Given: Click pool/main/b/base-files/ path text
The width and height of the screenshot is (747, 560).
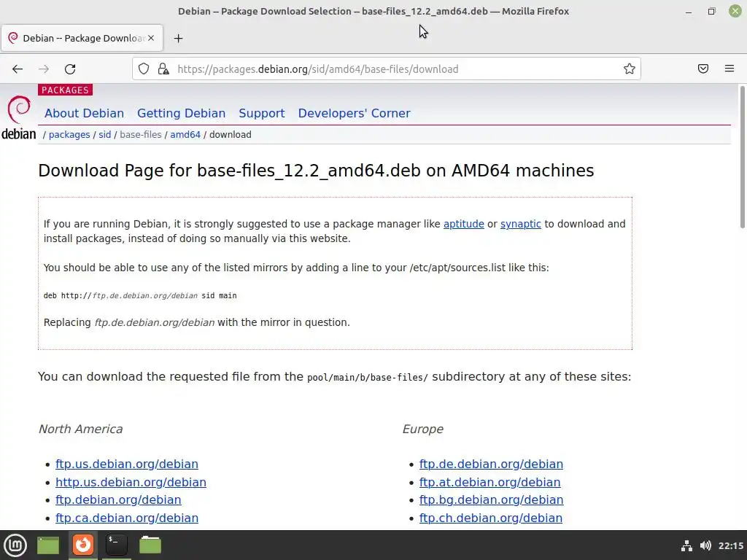Looking at the screenshot, I should 368,378.
